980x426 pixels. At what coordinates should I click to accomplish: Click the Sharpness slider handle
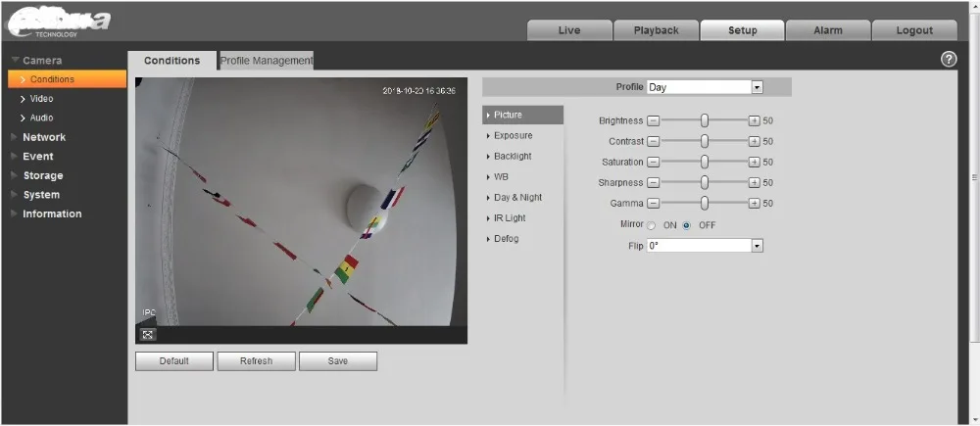tap(705, 182)
